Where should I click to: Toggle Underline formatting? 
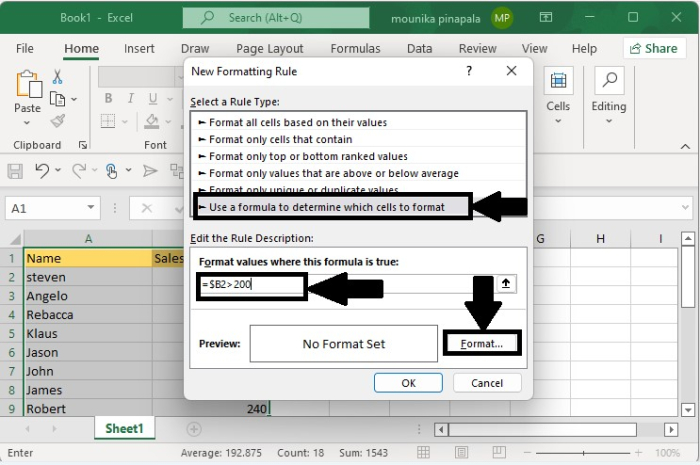(153, 99)
